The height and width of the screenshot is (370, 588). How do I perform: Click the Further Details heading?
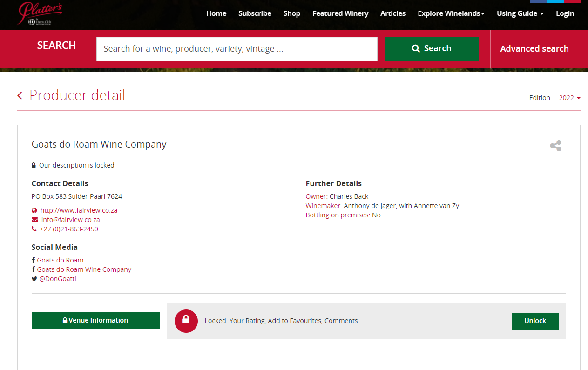point(334,183)
